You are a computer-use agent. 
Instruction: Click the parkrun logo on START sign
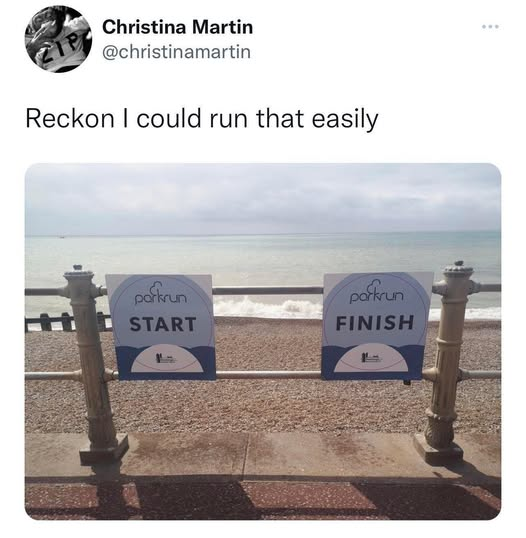(x=160, y=295)
